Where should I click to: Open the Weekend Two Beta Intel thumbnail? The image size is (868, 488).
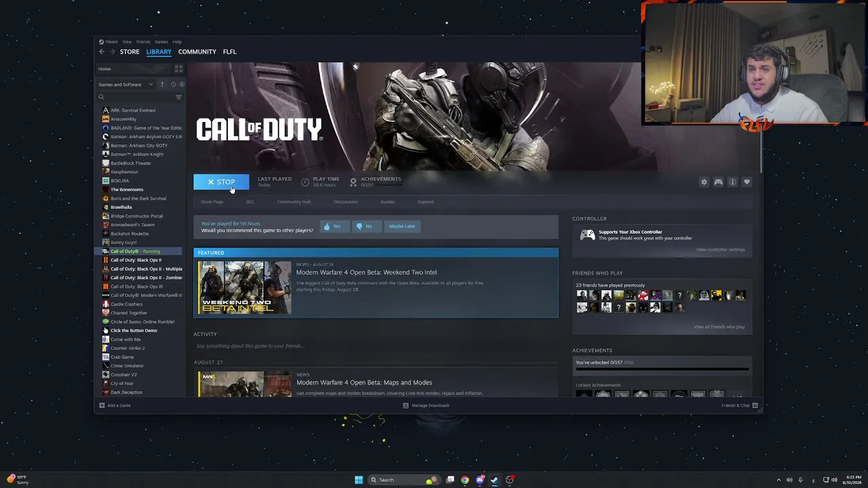click(244, 287)
